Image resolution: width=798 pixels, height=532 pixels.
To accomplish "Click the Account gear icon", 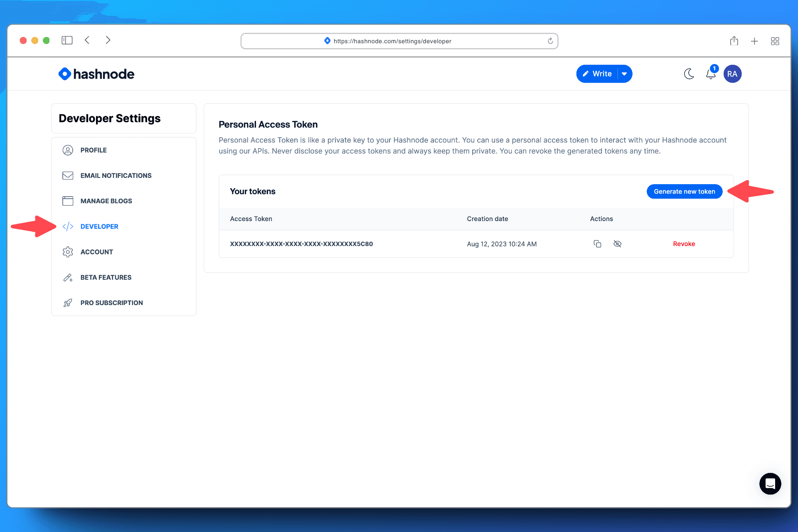I will tap(68, 252).
